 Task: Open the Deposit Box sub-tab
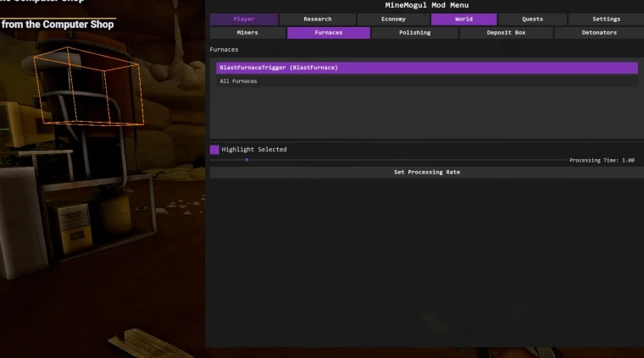[506, 33]
